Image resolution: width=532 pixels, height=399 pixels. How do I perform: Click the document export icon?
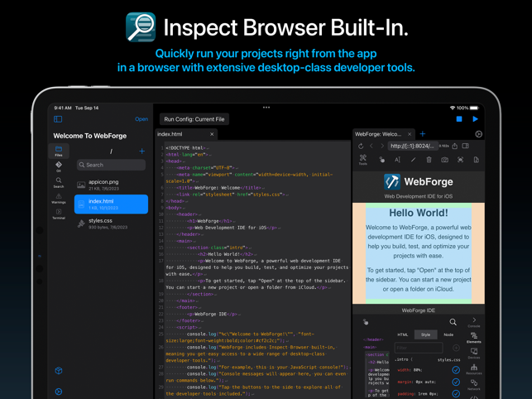(477, 160)
